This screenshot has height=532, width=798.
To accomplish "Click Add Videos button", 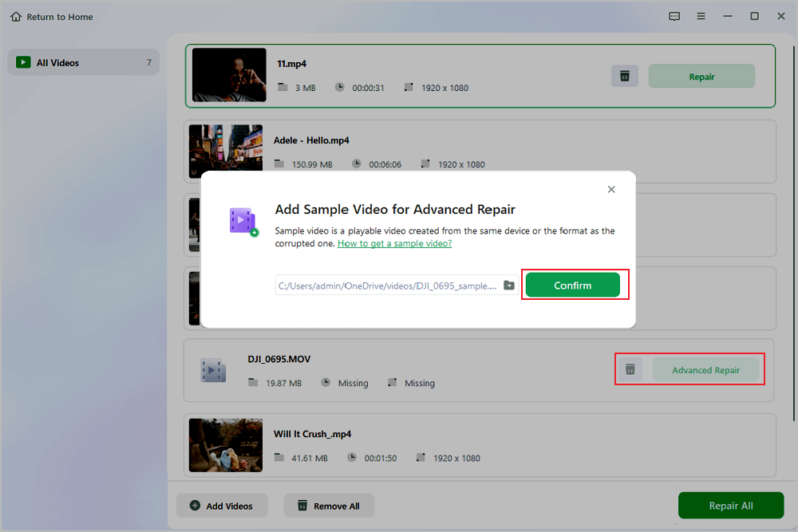I will (222, 506).
